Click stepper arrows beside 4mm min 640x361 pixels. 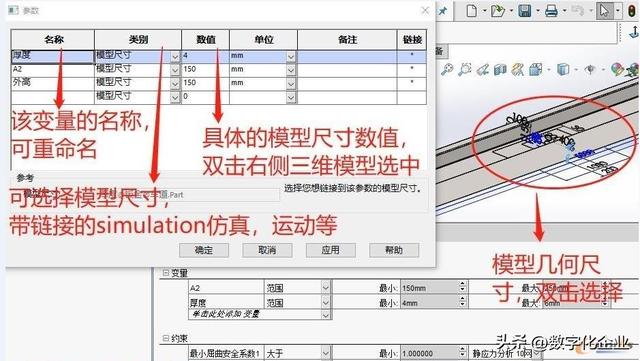click(x=462, y=302)
